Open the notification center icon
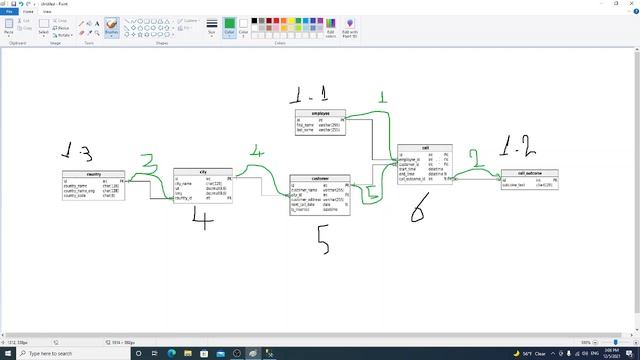The width and height of the screenshot is (640, 360). click(x=629, y=353)
